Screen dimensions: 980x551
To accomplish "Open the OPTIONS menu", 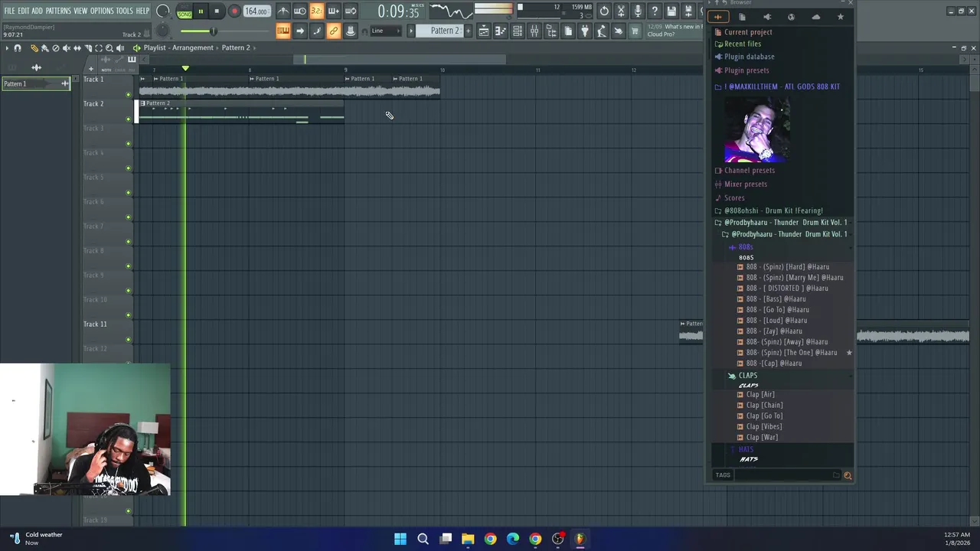I will pos(102,11).
